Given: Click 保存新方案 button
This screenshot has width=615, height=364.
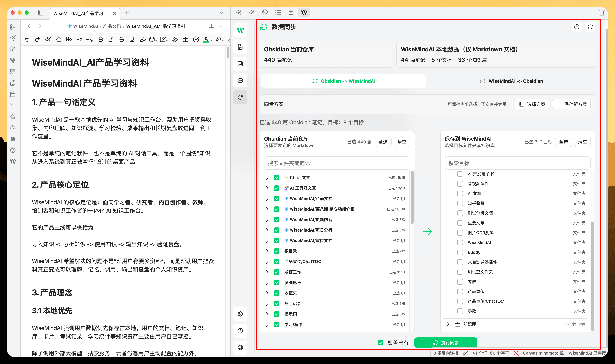Looking at the screenshot, I should point(571,104).
